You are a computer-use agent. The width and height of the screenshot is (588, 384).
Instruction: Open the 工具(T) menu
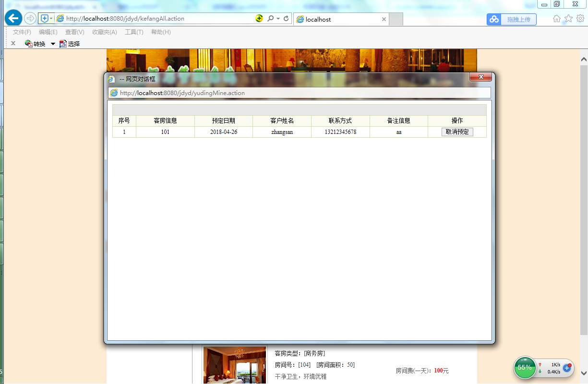134,32
